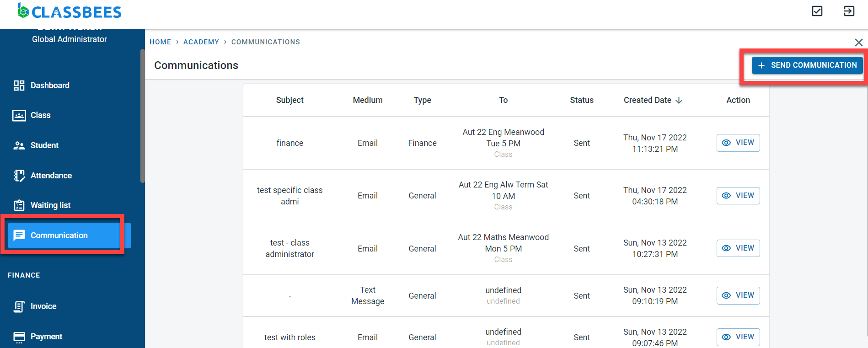Close the Communications panel with X
Screen dimensions: 868x348
click(858, 43)
